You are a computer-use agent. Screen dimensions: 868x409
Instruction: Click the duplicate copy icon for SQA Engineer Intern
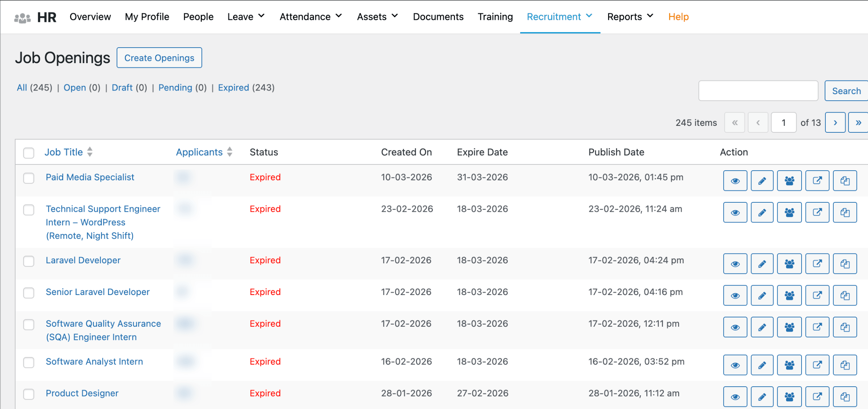(845, 327)
